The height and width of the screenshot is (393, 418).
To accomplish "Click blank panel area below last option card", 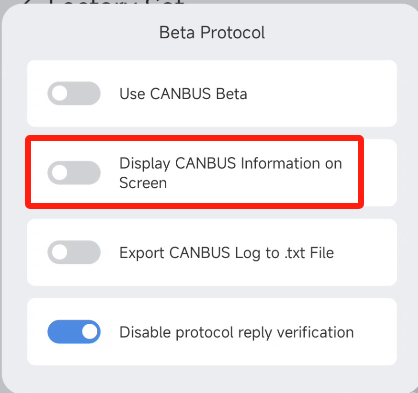I will pos(212,378).
